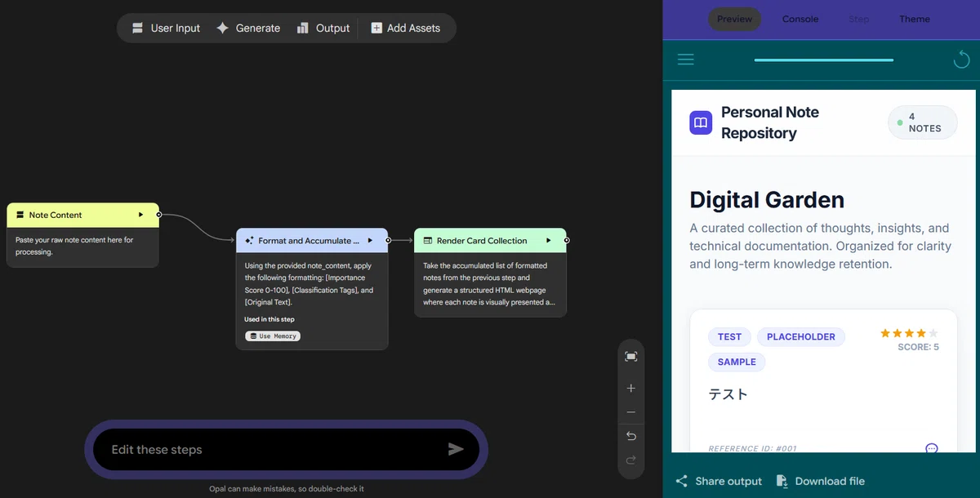Run the Render Card Collection node play icon
This screenshot has width=980, height=498.
(x=548, y=241)
